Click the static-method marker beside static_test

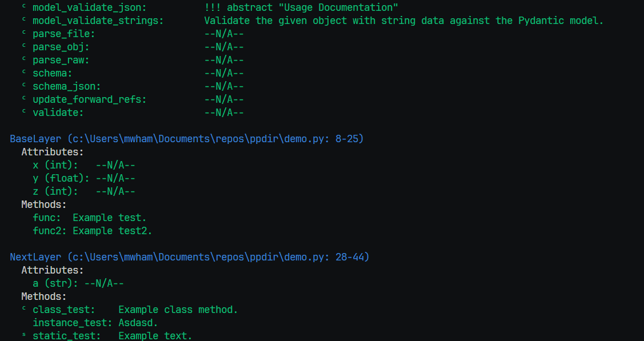pos(24,335)
